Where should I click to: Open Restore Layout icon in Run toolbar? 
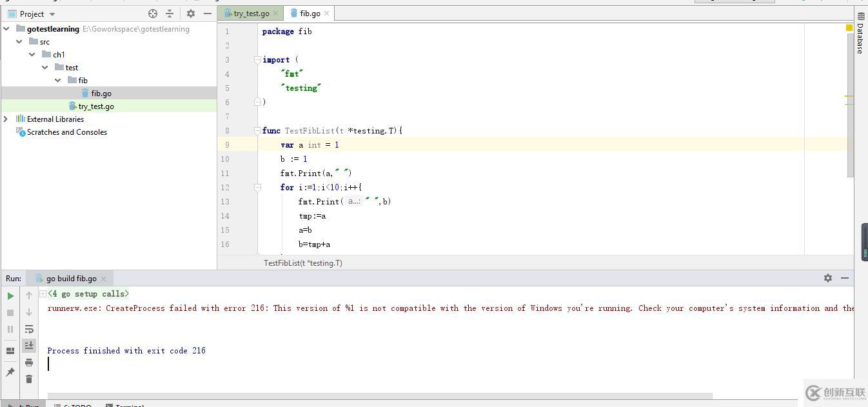(x=10, y=351)
